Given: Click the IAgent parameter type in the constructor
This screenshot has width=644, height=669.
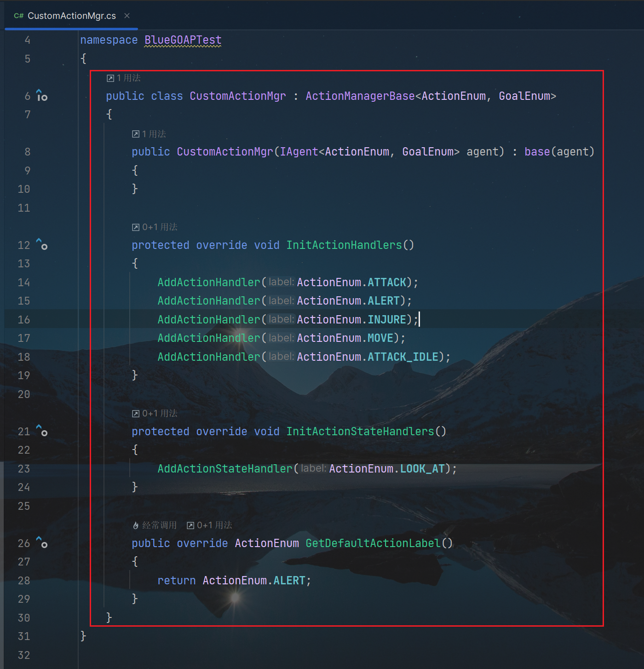Looking at the screenshot, I should coord(299,151).
